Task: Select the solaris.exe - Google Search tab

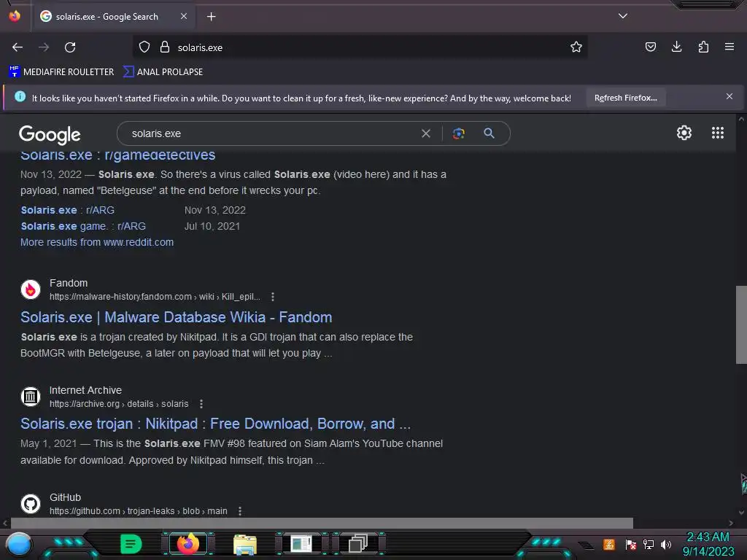Action: [113, 17]
